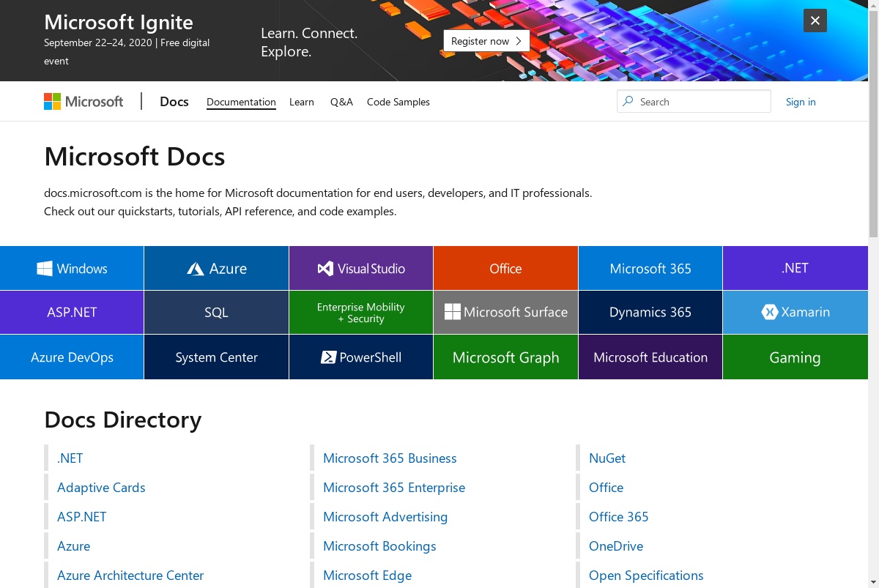Image resolution: width=879 pixels, height=588 pixels.
Task: Open the green Gaming tile
Action: coord(795,357)
